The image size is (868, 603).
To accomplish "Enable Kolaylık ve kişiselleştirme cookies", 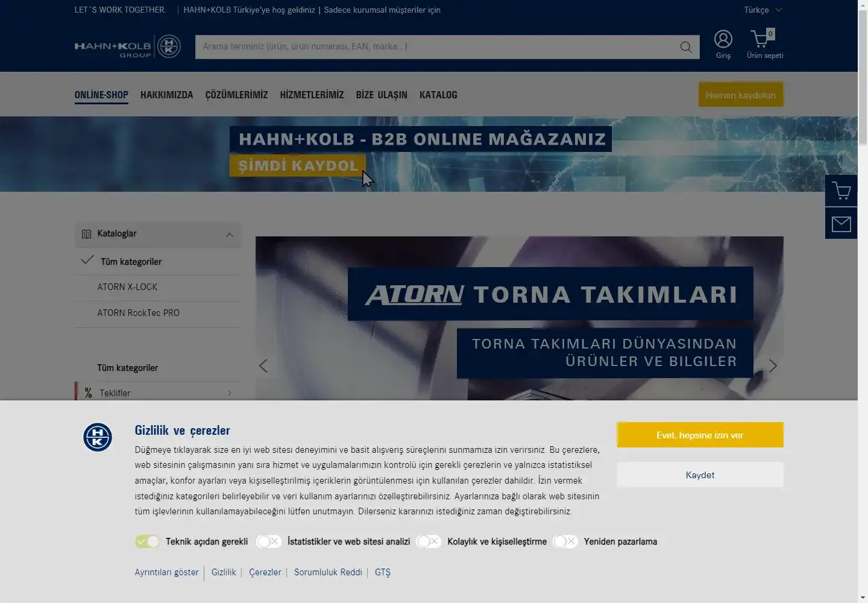I will (429, 541).
